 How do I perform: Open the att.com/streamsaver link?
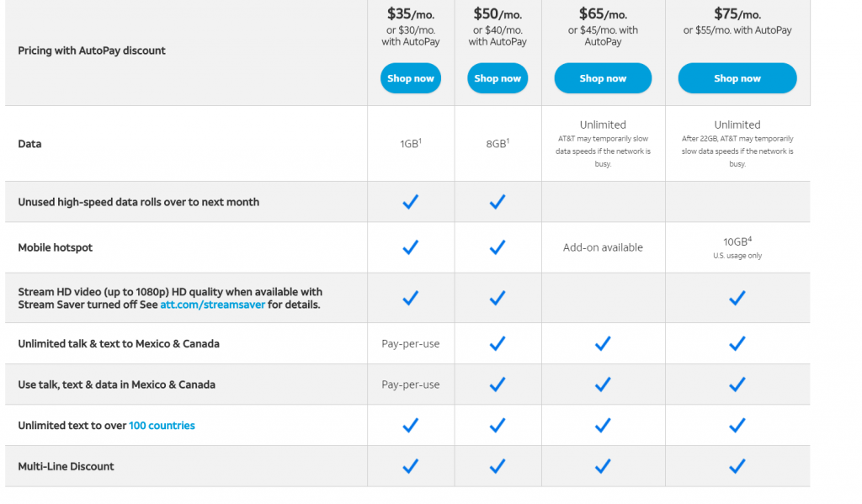213,305
